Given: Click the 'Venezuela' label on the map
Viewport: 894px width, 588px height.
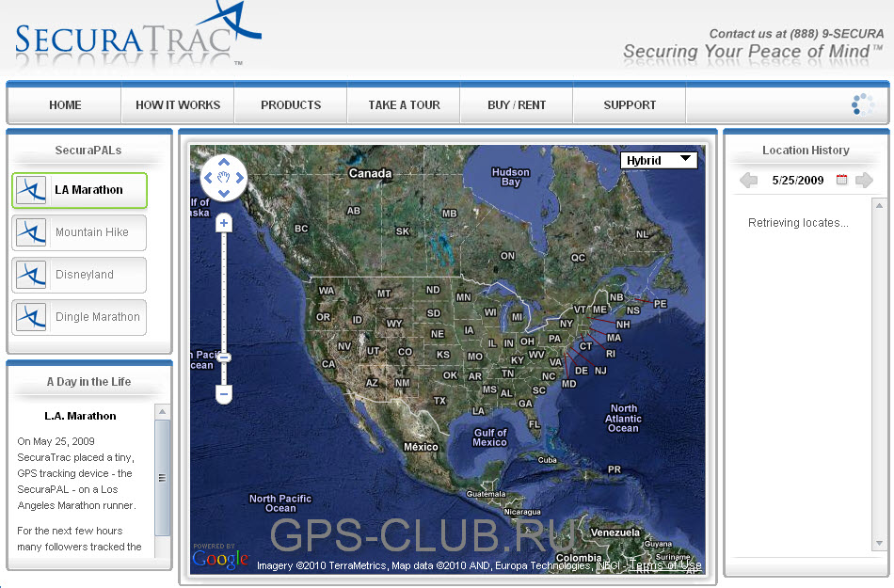Looking at the screenshot, I should 615,532.
